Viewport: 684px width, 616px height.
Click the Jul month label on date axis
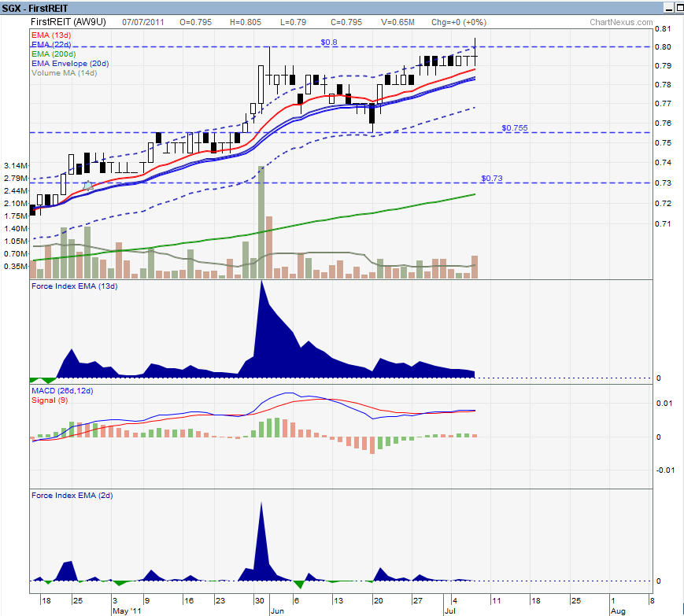point(449,610)
